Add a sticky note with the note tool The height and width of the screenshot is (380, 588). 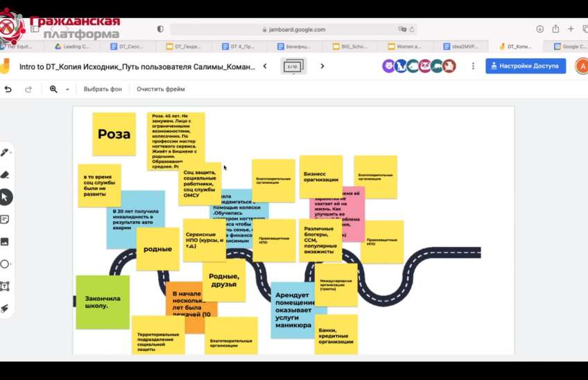click(x=6, y=219)
